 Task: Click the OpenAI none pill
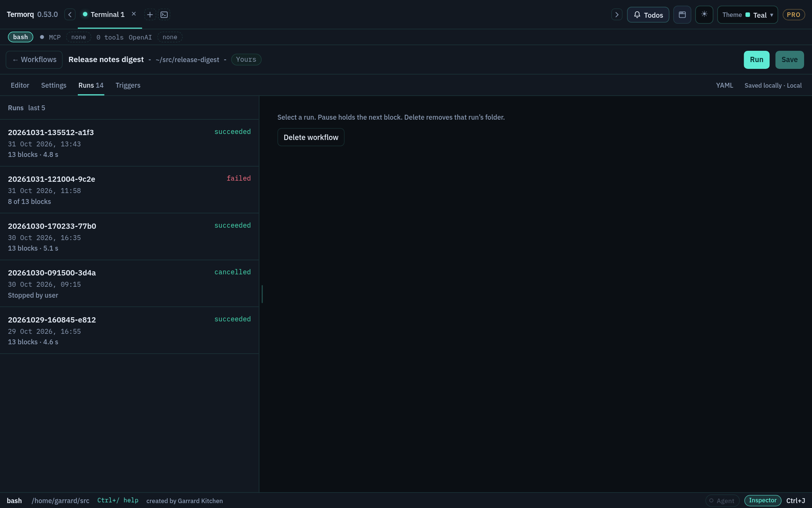pyautogui.click(x=170, y=37)
